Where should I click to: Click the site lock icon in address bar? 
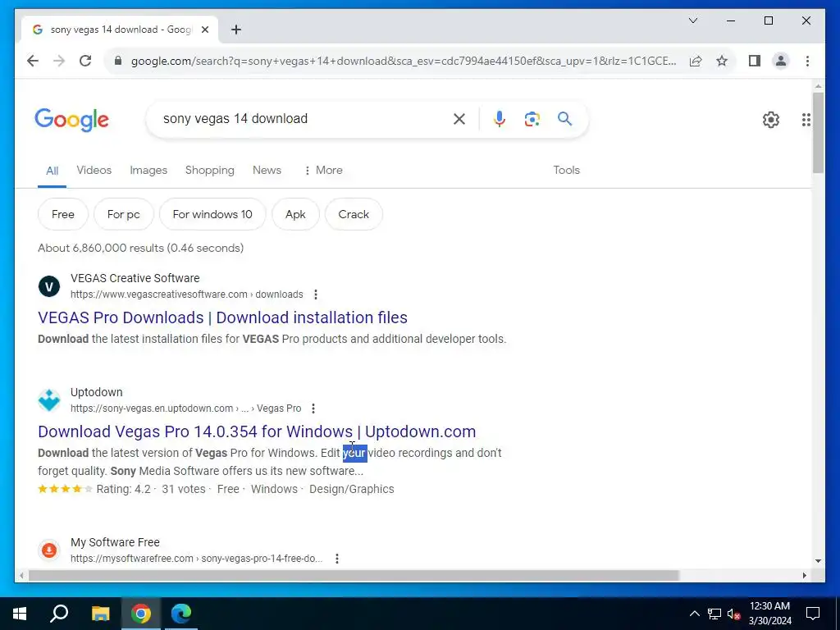118,61
